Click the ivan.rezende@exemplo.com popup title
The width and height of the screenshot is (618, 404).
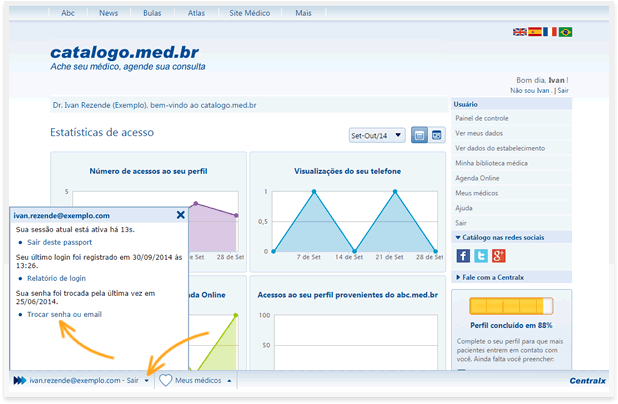[61, 216]
